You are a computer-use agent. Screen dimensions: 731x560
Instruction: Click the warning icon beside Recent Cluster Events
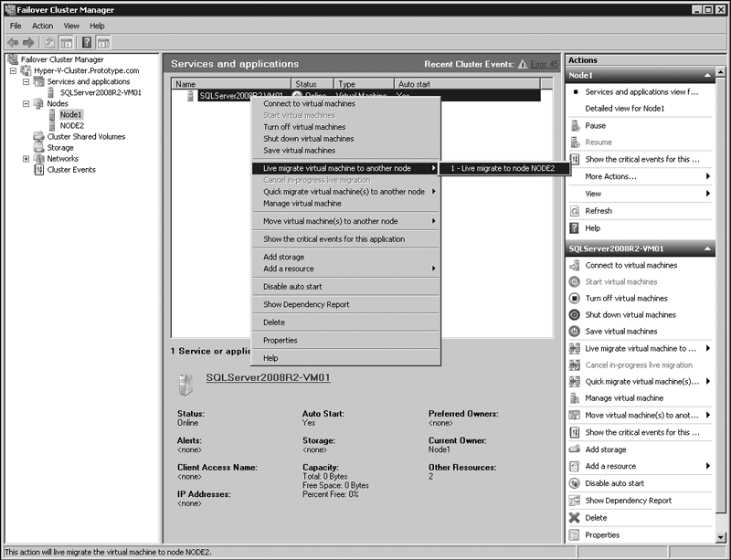[x=523, y=64]
